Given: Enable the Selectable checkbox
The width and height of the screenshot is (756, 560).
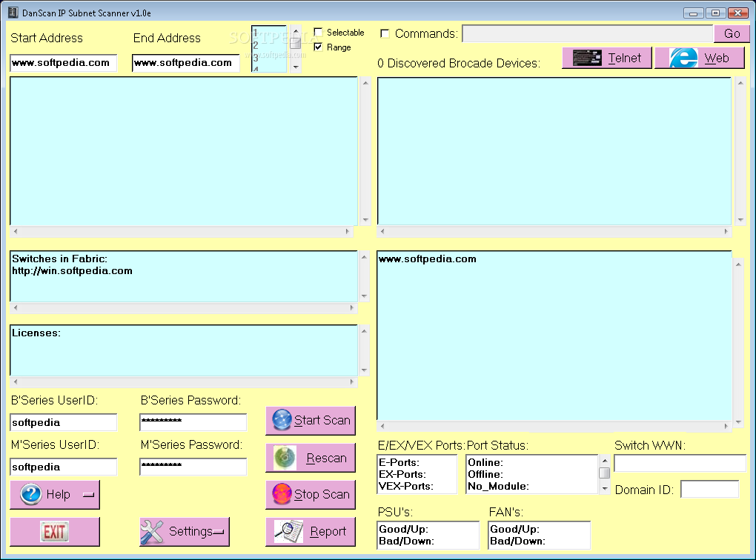Looking at the screenshot, I should [318, 33].
